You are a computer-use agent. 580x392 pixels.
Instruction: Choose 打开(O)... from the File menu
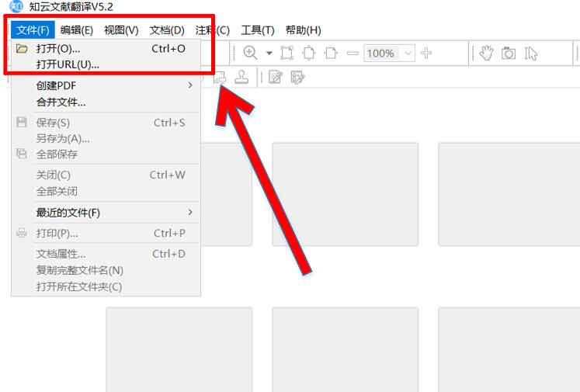click(58, 48)
